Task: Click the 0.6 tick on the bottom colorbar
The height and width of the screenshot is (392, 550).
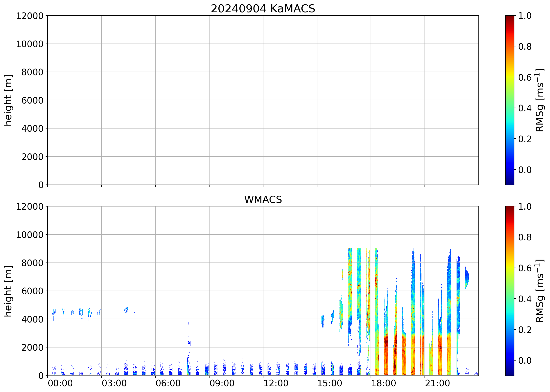Action: click(x=525, y=268)
